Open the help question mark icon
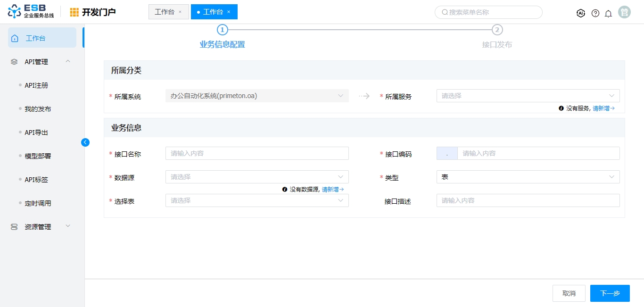Image resolution: width=644 pixels, height=307 pixels. pyautogui.click(x=595, y=13)
